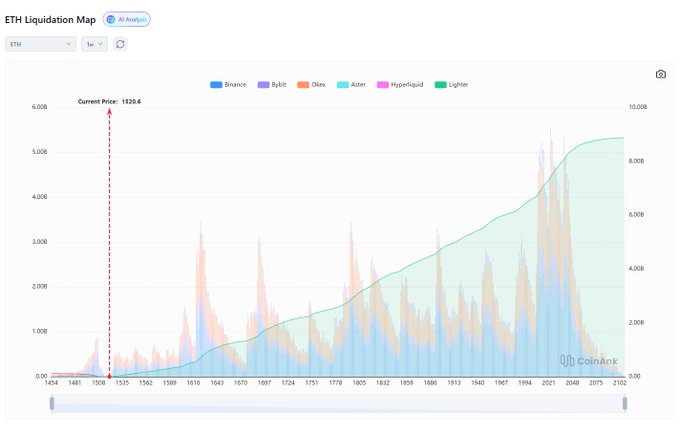Click x-axis label 1697

click(x=265, y=383)
